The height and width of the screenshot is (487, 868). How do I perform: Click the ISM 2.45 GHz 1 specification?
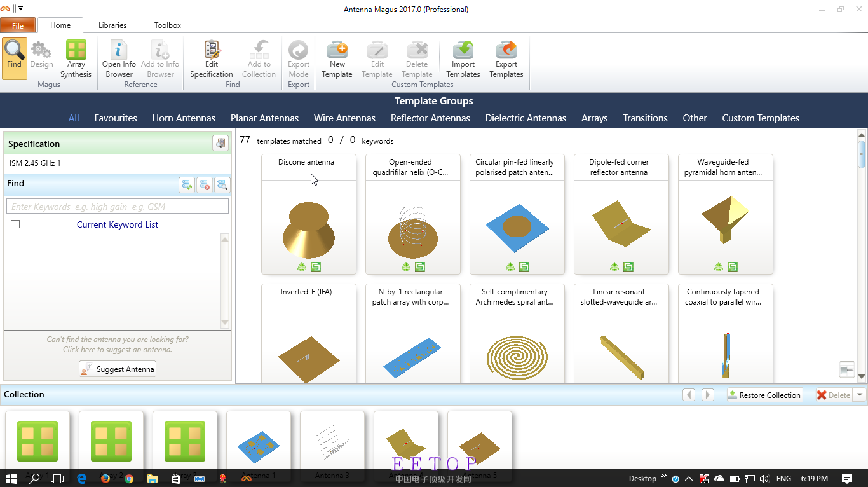click(x=36, y=163)
